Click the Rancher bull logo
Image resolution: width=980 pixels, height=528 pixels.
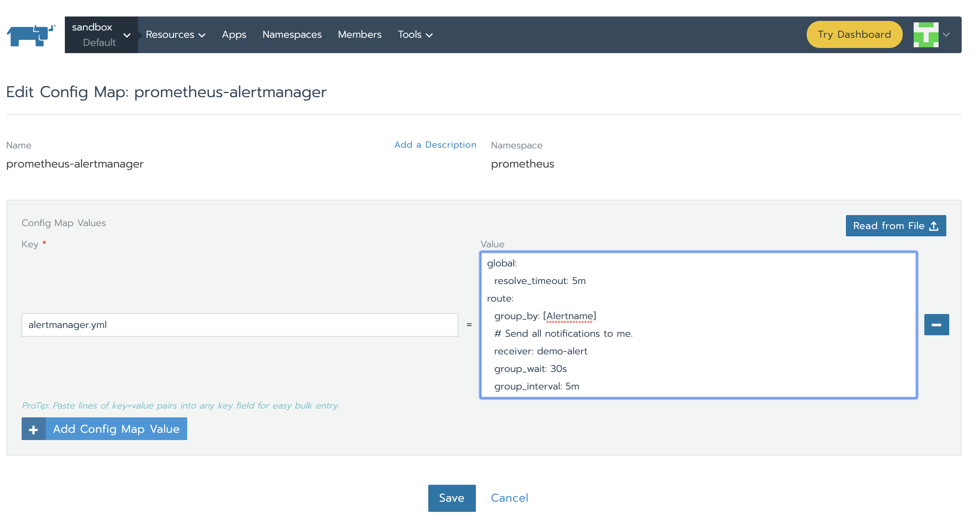pos(31,35)
